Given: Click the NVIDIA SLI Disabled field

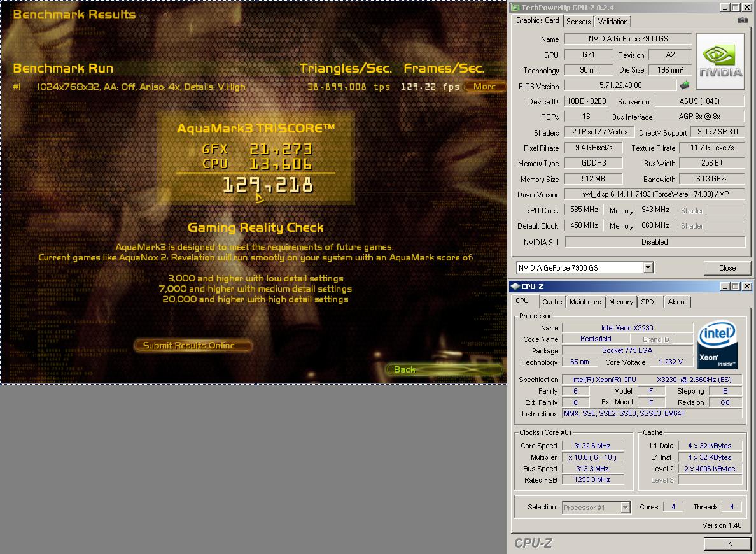Looking at the screenshot, I should pos(655,242).
